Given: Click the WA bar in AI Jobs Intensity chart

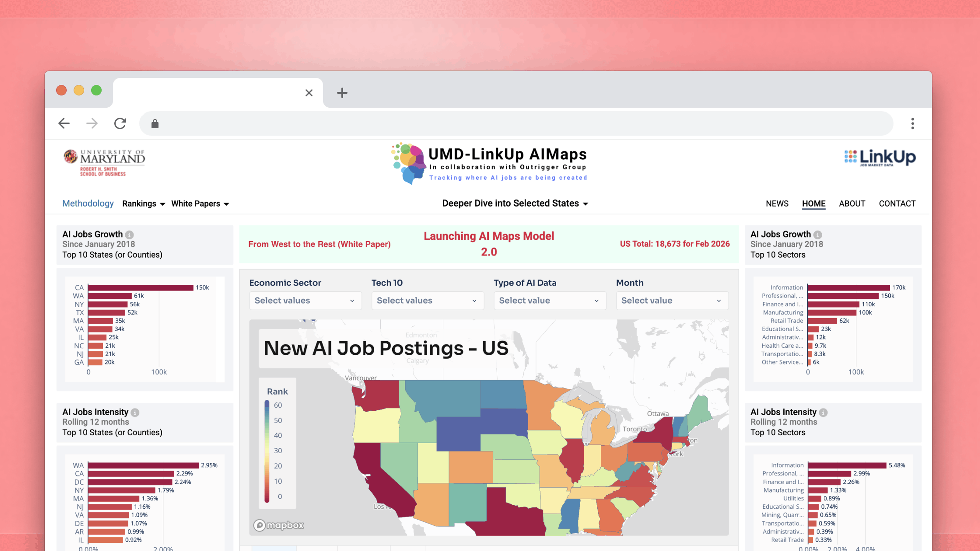Looking at the screenshot, I should (x=143, y=466).
